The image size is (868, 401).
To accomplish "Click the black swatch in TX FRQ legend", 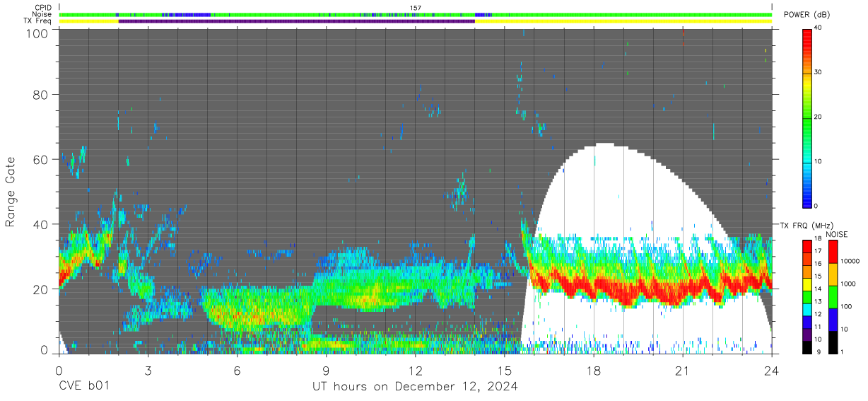I will pyautogui.click(x=807, y=347).
